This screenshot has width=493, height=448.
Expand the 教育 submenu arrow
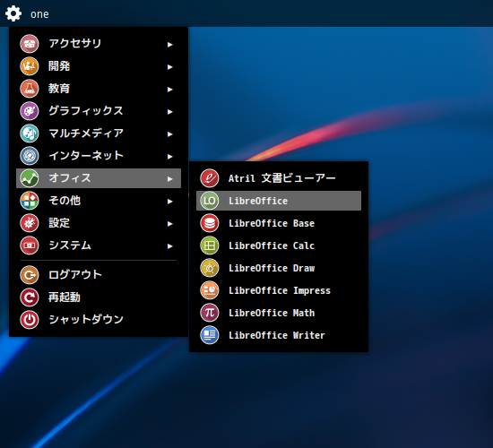click(x=170, y=90)
